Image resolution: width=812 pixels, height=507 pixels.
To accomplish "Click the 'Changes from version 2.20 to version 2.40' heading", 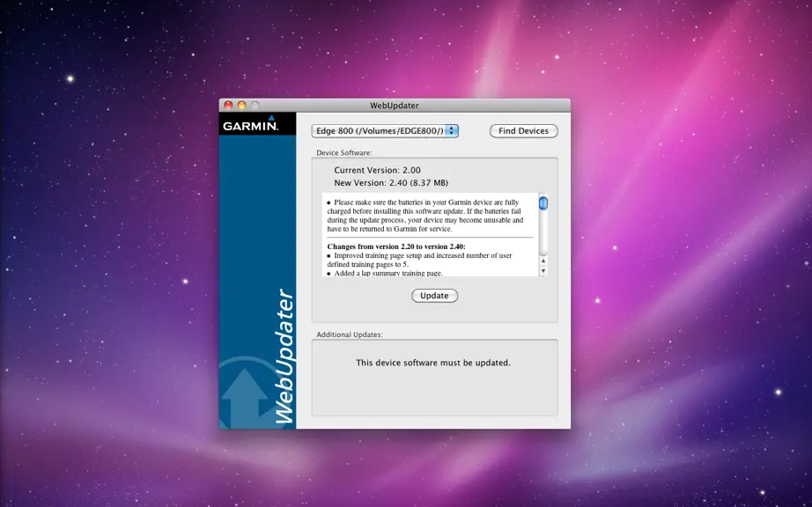I will [x=396, y=246].
